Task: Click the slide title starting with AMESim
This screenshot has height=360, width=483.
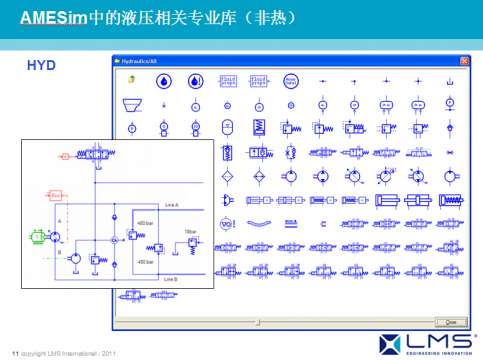Action: (x=157, y=18)
